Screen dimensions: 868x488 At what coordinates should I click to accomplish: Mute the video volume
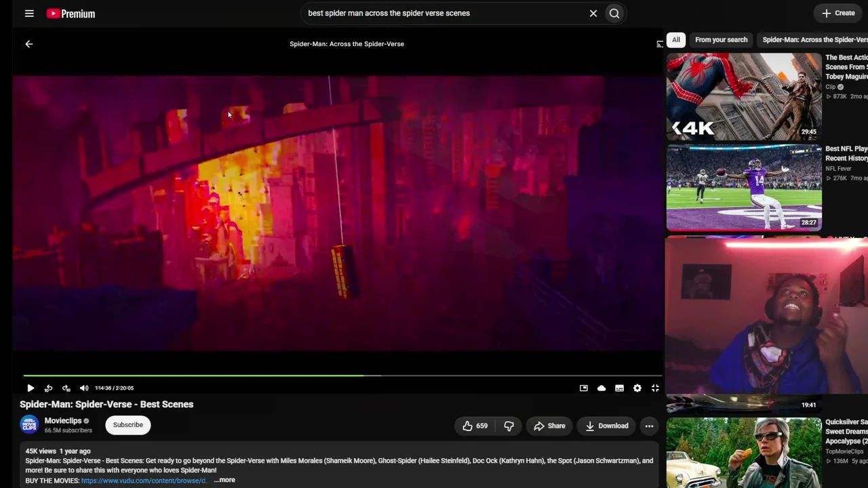point(84,388)
